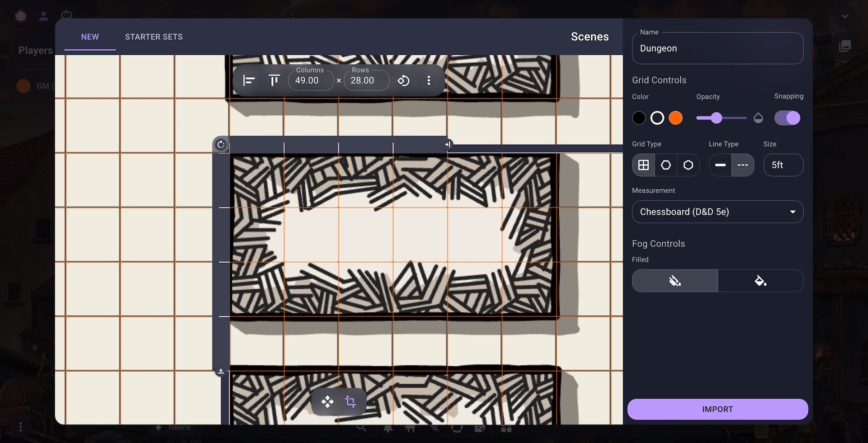Open the Measurement dropdown

(x=717, y=212)
